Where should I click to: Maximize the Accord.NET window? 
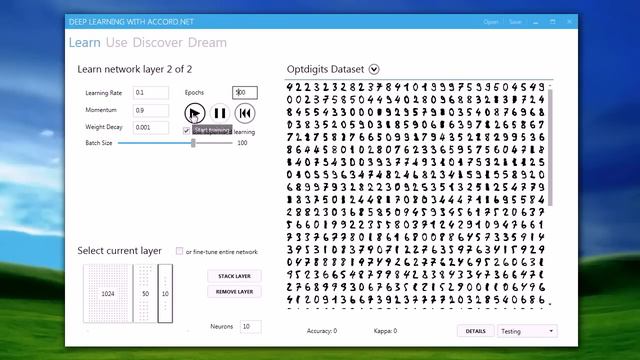pos(552,22)
